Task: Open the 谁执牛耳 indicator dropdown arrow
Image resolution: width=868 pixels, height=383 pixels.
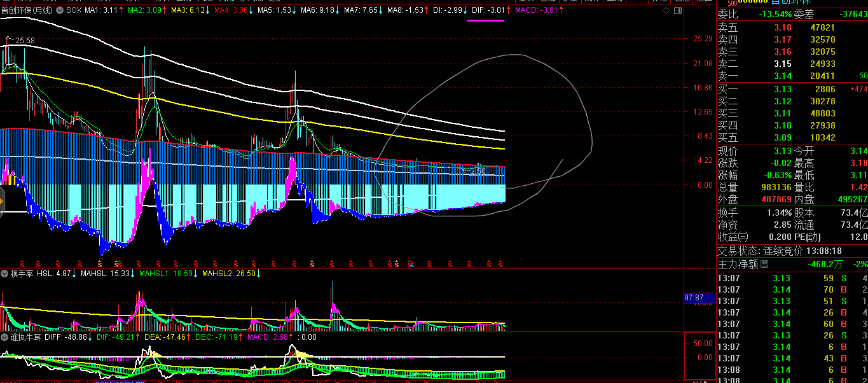Action: pyautogui.click(x=5, y=337)
